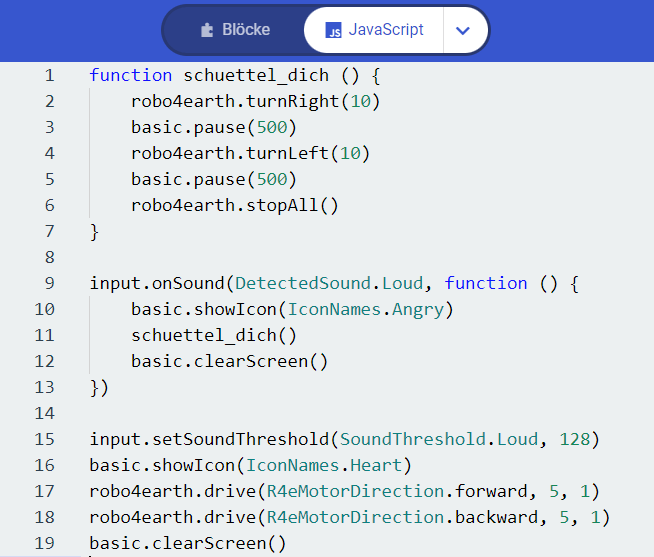
Task: Click line number 15 in the gutter
Action: [45, 439]
